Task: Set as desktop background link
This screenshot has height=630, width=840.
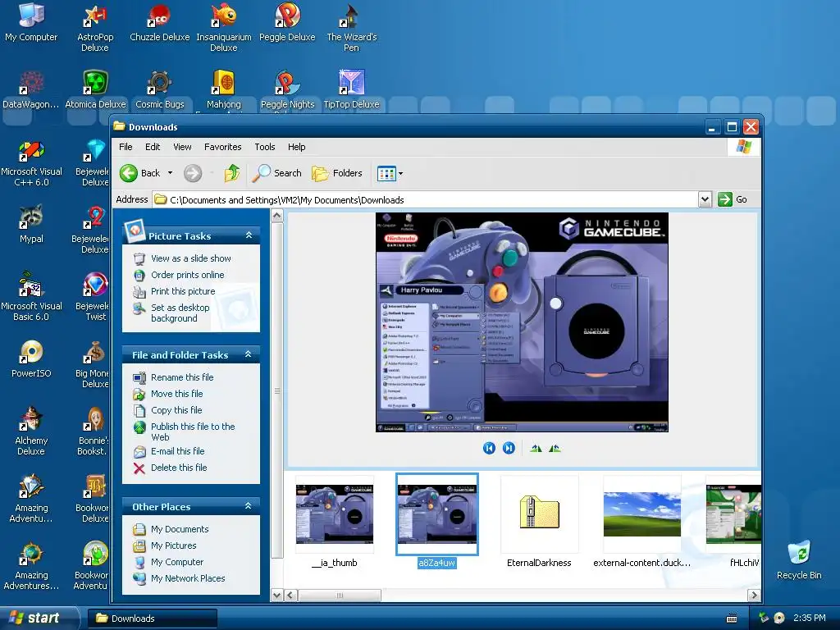Action: coord(180,313)
